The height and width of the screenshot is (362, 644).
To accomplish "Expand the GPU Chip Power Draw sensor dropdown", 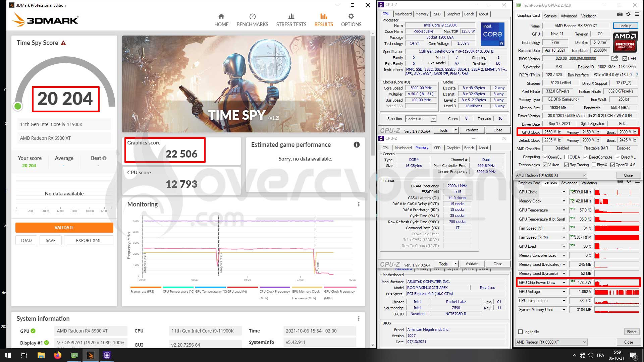I will point(564,283).
